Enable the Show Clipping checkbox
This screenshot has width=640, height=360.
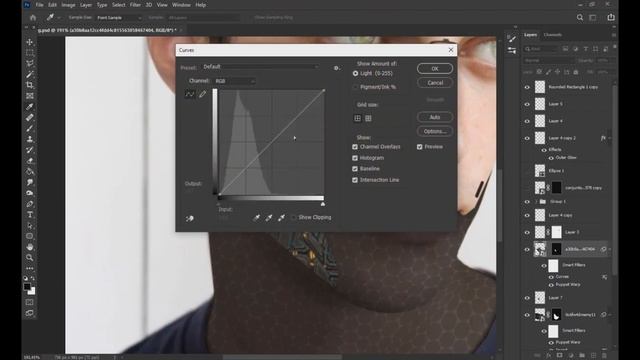tap(293, 218)
